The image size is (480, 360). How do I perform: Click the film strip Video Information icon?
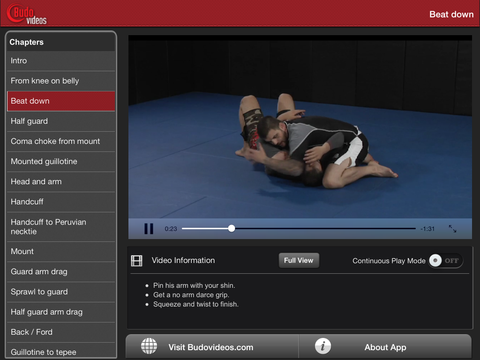[137, 261]
